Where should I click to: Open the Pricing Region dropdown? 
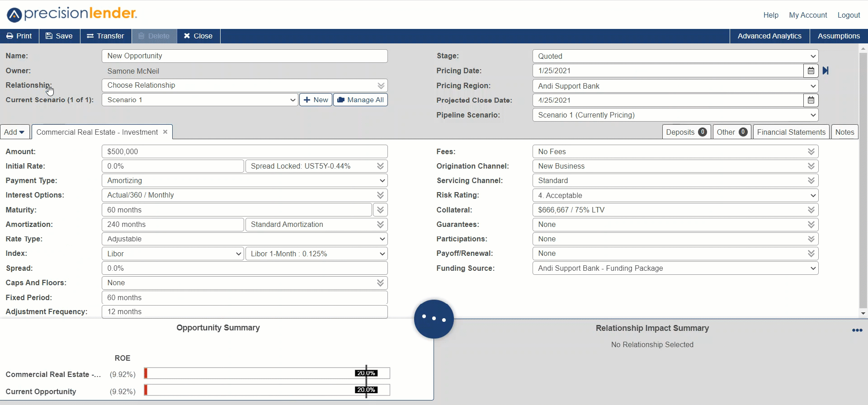[x=675, y=86]
